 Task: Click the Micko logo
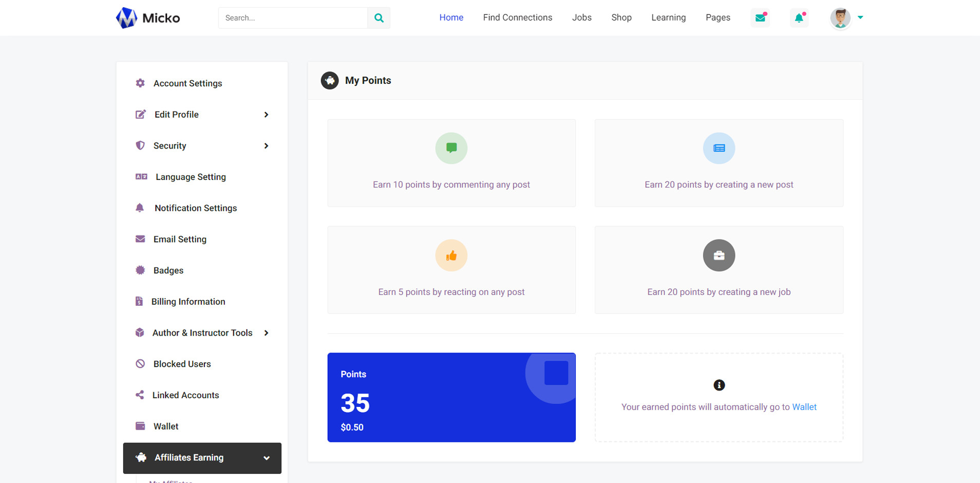[148, 18]
